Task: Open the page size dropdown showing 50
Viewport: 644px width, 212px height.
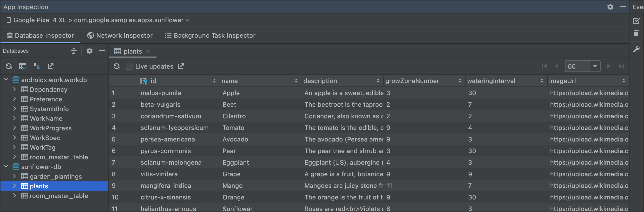Action: pos(595,66)
